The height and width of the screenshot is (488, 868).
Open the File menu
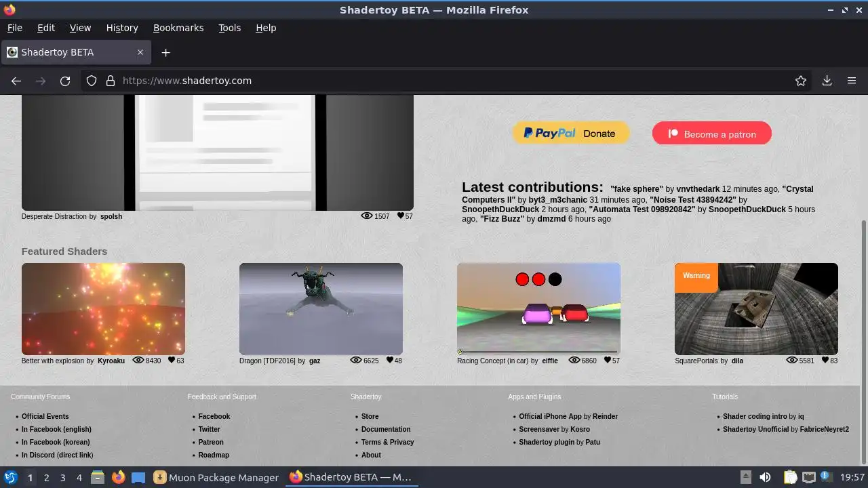click(x=14, y=28)
